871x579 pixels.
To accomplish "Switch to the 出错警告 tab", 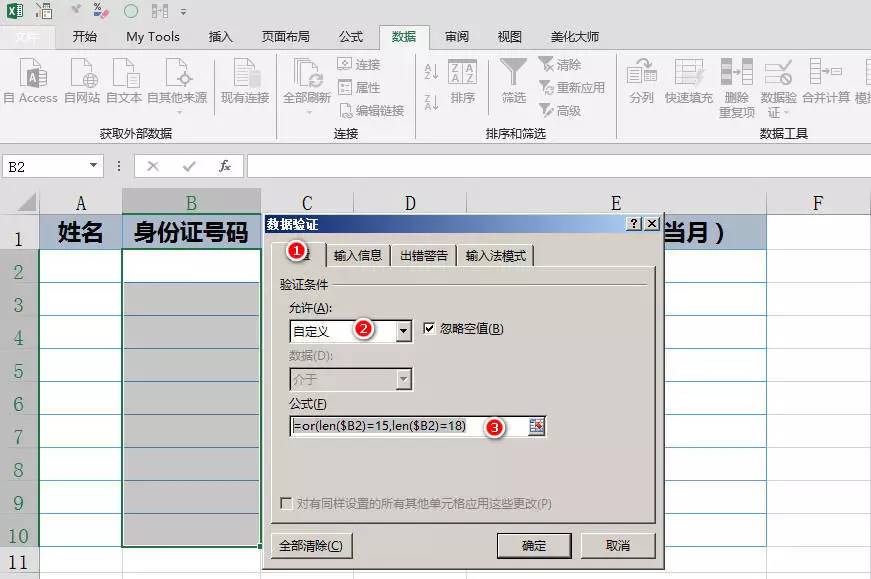I will 424,255.
